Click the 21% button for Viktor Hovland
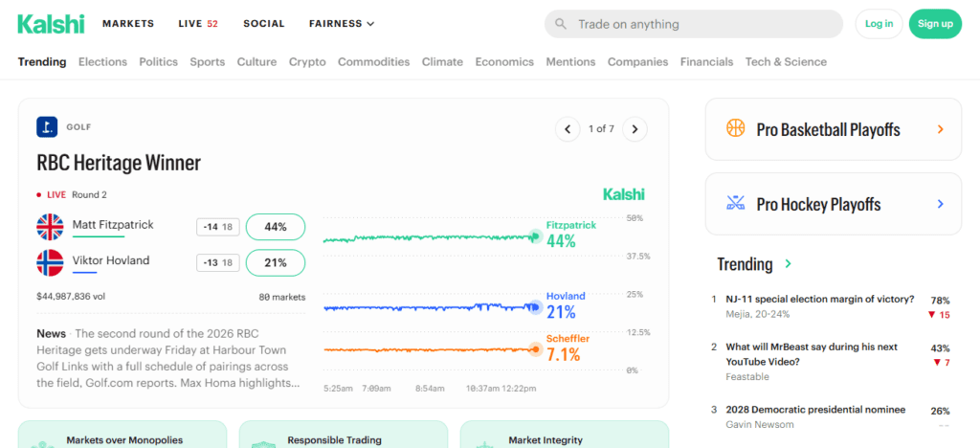980x448 pixels. tap(276, 263)
